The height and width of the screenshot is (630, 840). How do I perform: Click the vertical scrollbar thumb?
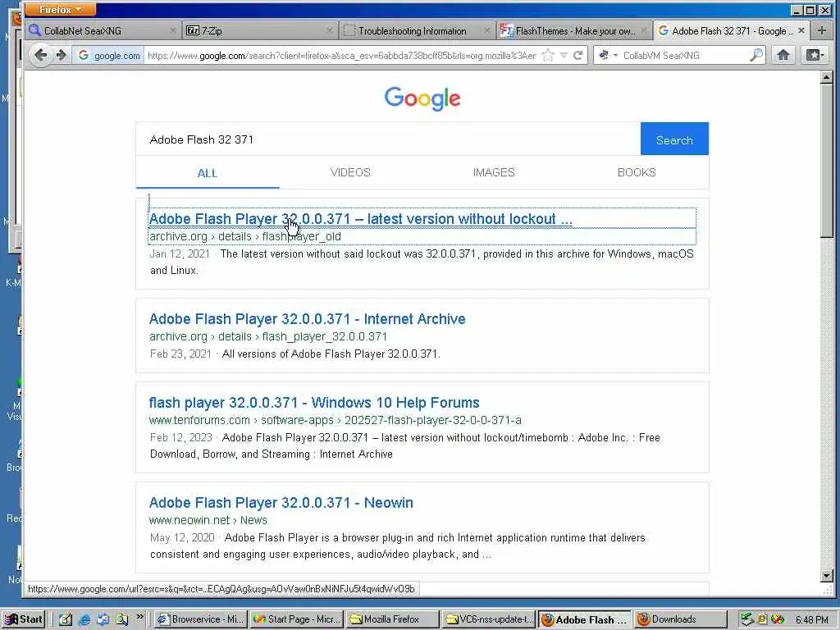tap(826, 161)
